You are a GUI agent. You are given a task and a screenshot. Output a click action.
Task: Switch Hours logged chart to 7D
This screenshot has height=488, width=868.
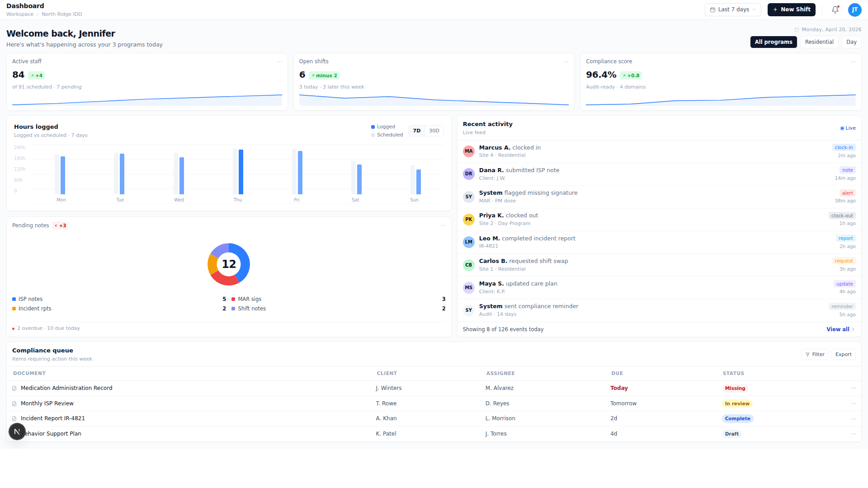tap(417, 131)
